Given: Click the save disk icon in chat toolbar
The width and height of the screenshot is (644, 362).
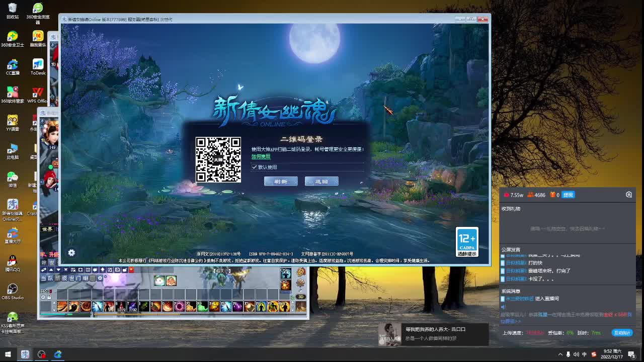Looking at the screenshot, I should [x=117, y=269].
